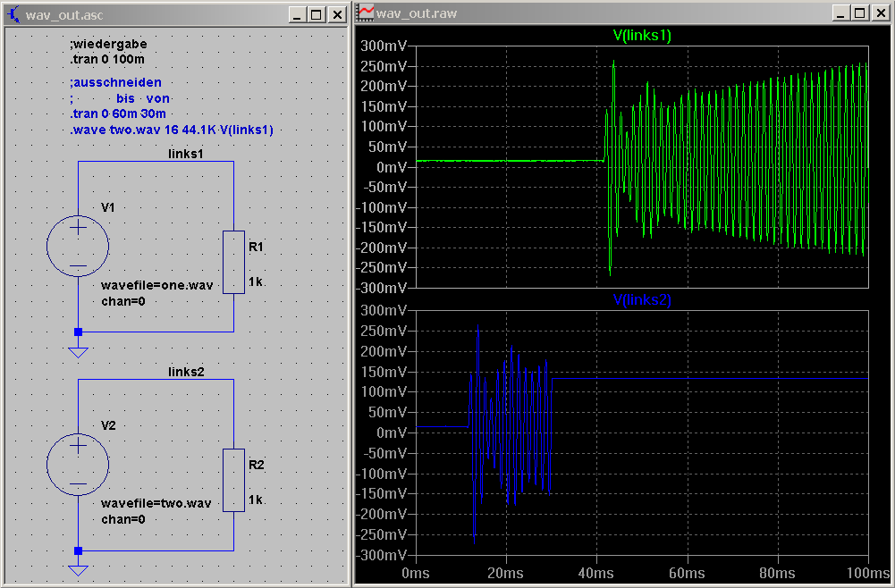895x588 pixels.
Task: Click the .wave two.wav directive line
Action: (x=171, y=130)
